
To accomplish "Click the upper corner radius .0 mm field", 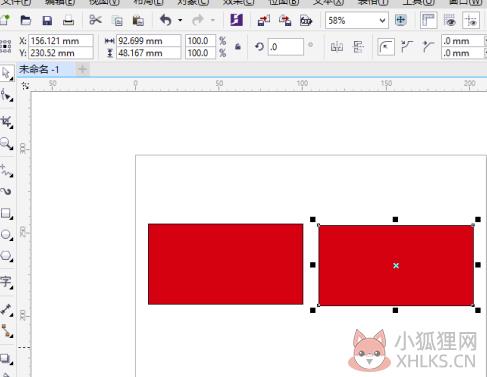I will pos(463,41).
